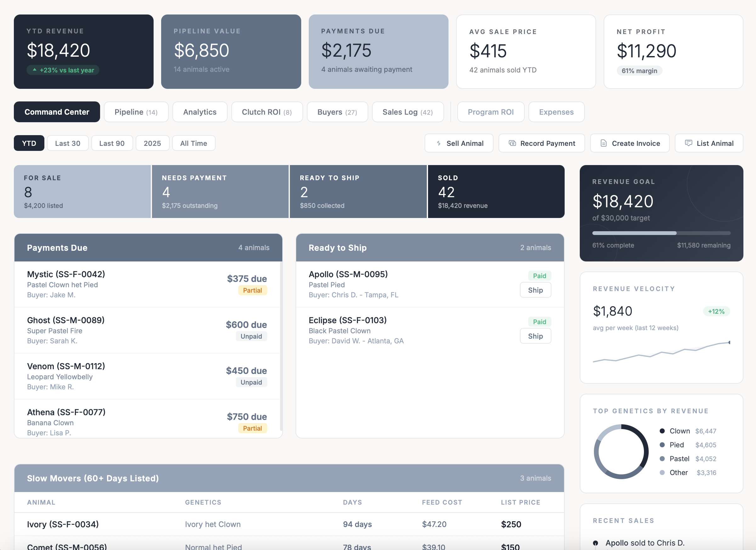Click Apollo's Paid status badge
The width and height of the screenshot is (756, 550).
(x=539, y=276)
